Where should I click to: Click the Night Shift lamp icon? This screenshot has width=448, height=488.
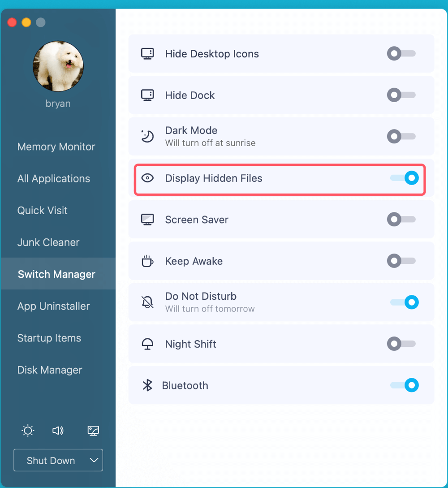(x=147, y=344)
